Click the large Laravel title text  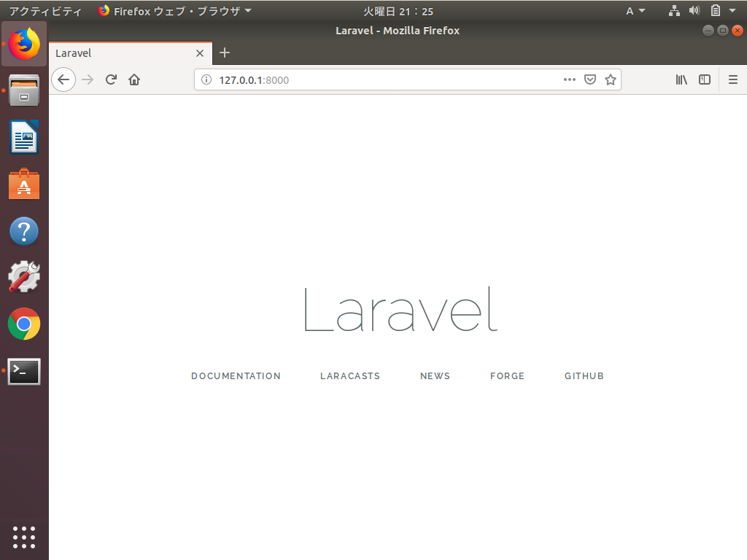pyautogui.click(x=400, y=309)
